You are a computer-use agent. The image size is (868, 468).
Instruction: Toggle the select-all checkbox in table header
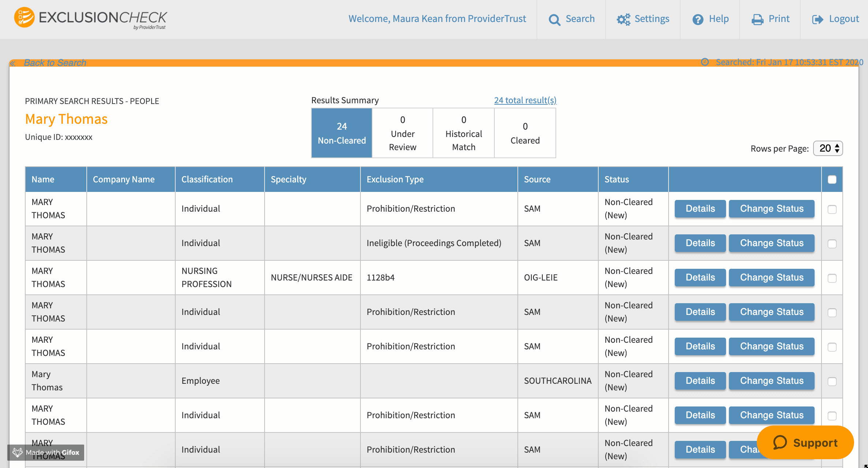[832, 179]
